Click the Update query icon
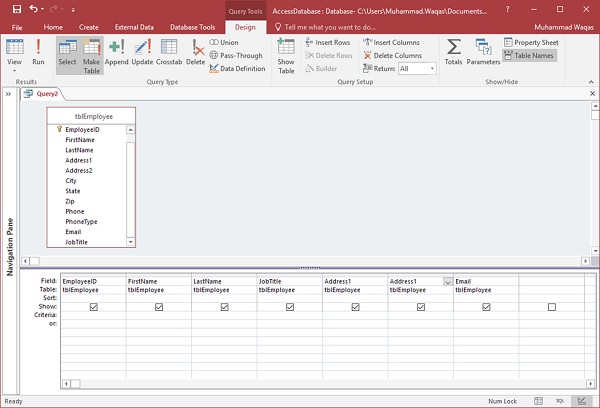The width and height of the screenshot is (600, 408). pyautogui.click(x=143, y=52)
